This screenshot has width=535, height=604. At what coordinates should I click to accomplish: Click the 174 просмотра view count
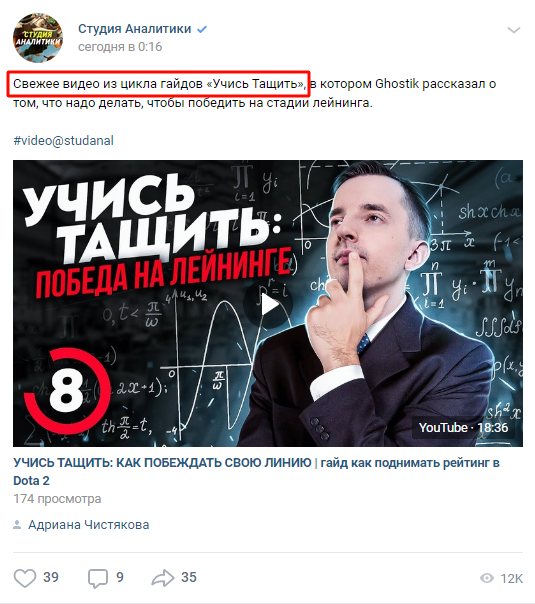pos(57,499)
